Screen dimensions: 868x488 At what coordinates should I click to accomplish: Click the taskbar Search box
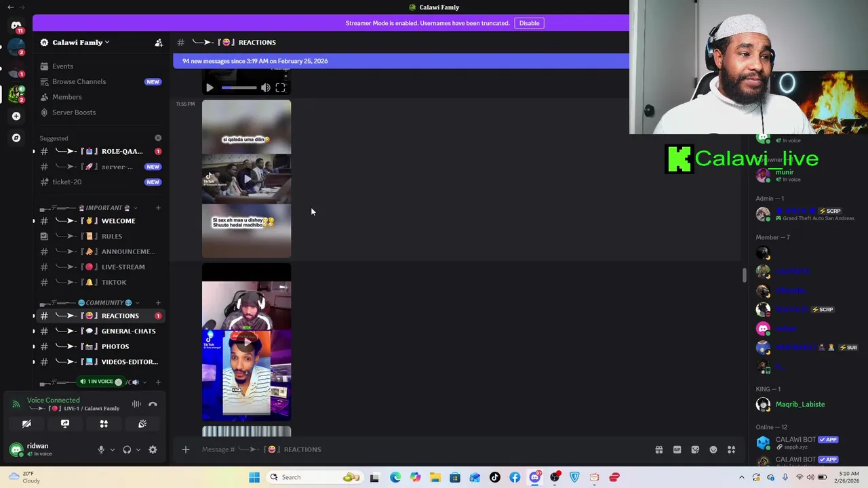pyautogui.click(x=315, y=477)
